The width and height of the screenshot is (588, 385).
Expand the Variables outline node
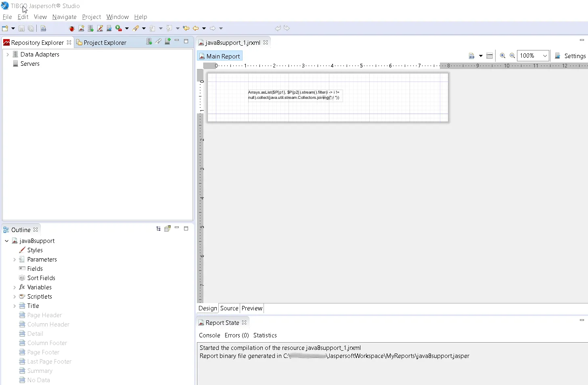[x=15, y=287]
